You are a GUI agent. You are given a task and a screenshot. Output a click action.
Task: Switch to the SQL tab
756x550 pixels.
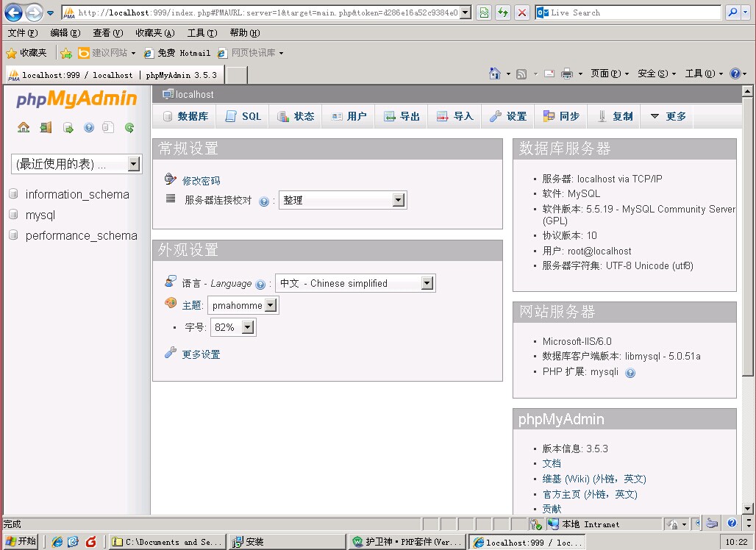[243, 116]
